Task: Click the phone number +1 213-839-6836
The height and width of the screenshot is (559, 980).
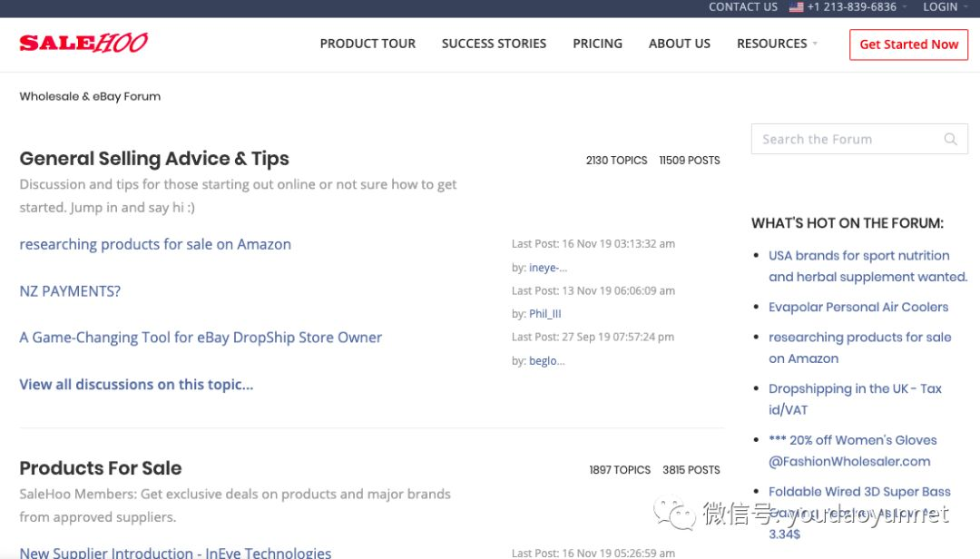Action: click(852, 7)
